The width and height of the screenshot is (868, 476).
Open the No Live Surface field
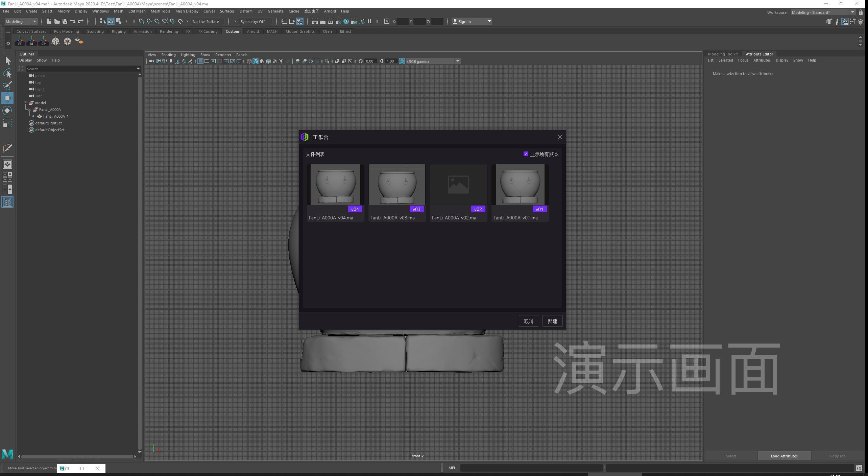coord(207,21)
